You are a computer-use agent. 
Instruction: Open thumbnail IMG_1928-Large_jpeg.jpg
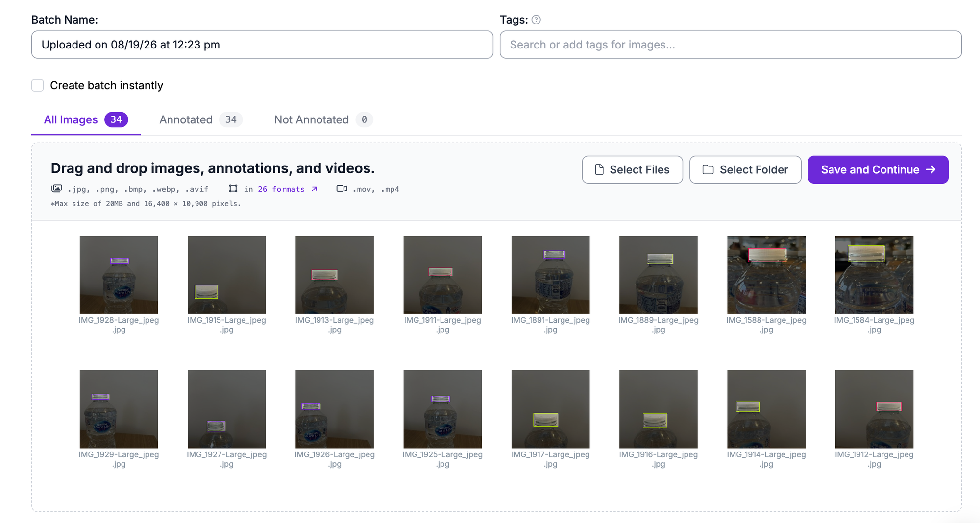click(119, 275)
